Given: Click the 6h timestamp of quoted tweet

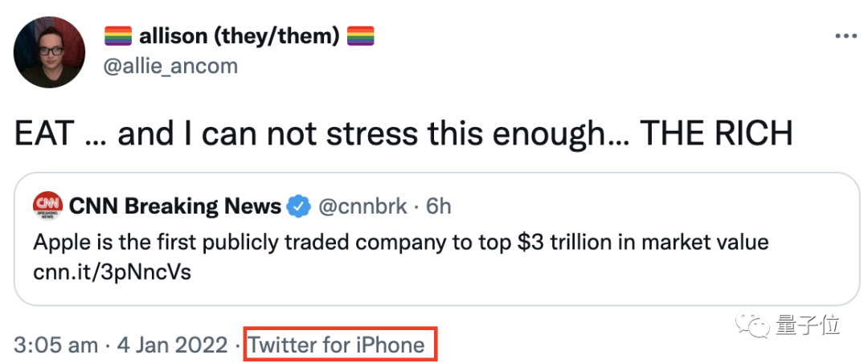Looking at the screenshot, I should pyautogui.click(x=439, y=206).
